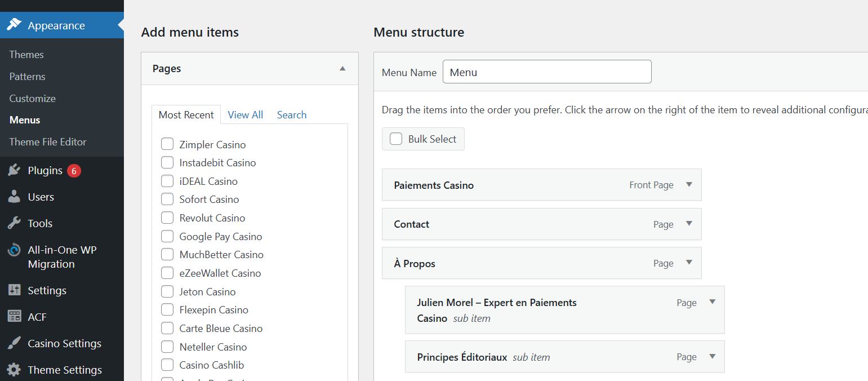This screenshot has width=868, height=381.
Task: Switch to the Search tab
Action: point(292,114)
